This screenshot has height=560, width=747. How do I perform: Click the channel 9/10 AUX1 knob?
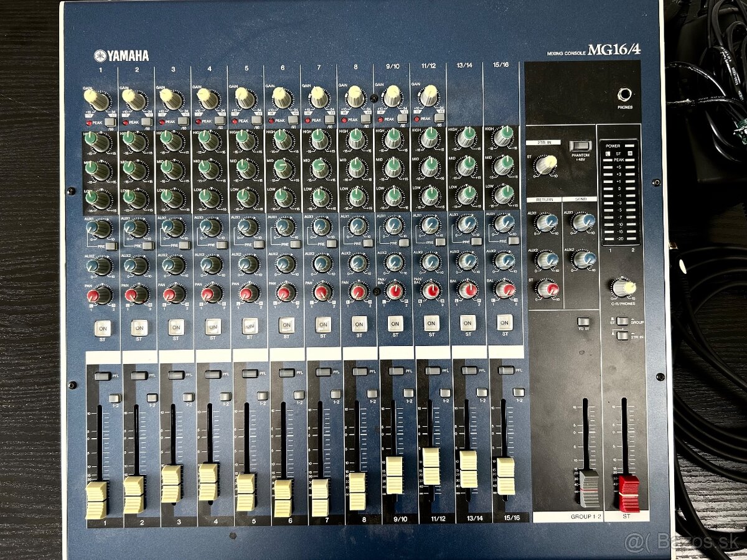(393, 225)
